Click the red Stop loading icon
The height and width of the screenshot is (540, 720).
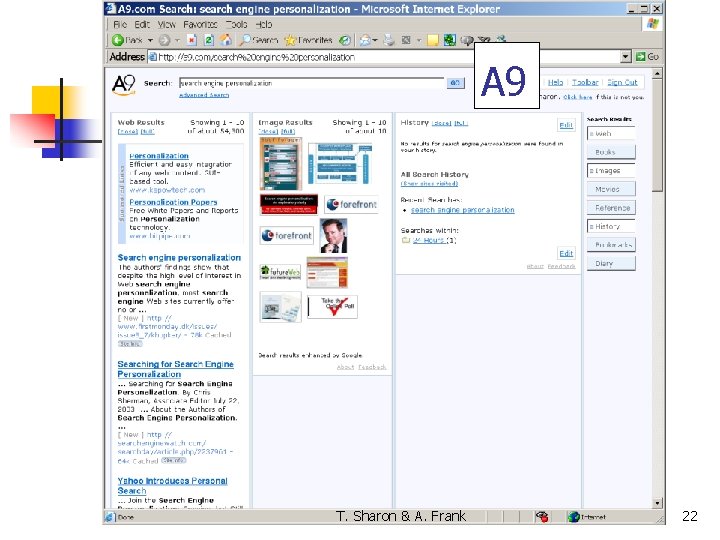tap(192, 40)
